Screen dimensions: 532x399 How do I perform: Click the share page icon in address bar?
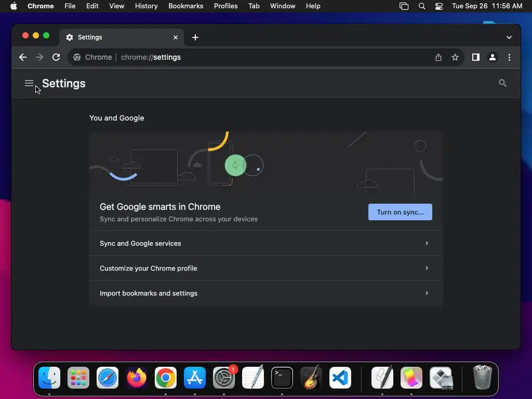(438, 57)
